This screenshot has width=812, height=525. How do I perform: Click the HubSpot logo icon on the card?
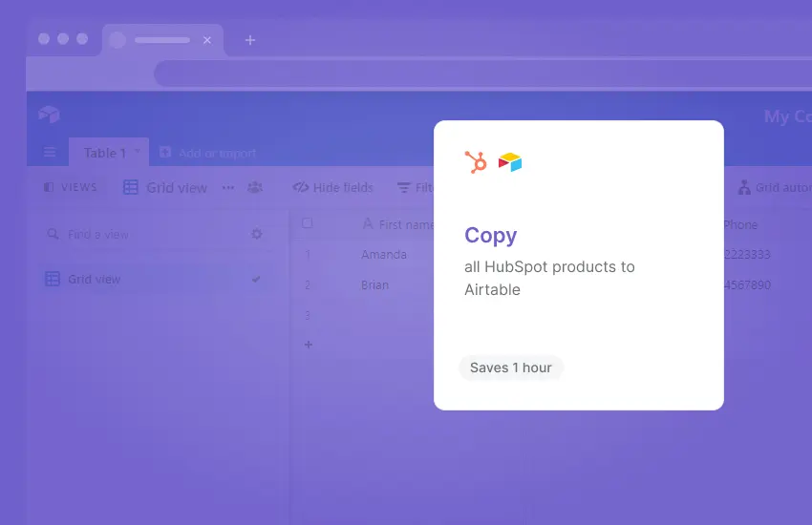476,162
